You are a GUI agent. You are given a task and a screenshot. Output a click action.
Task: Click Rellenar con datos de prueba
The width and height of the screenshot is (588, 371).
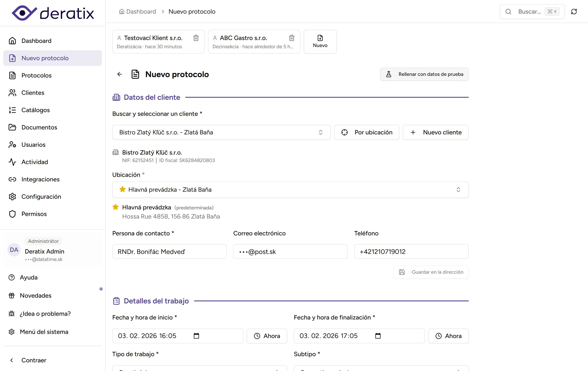tap(424, 74)
